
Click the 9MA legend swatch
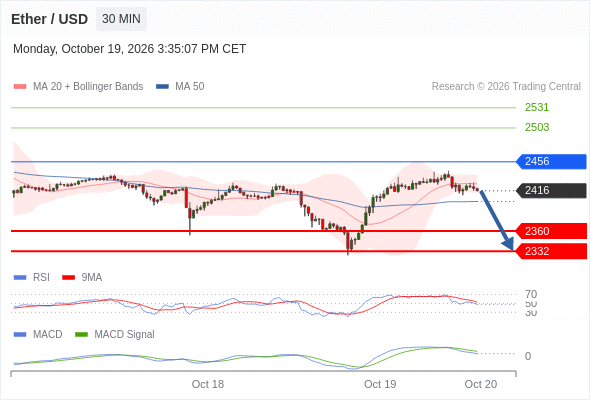(68, 278)
